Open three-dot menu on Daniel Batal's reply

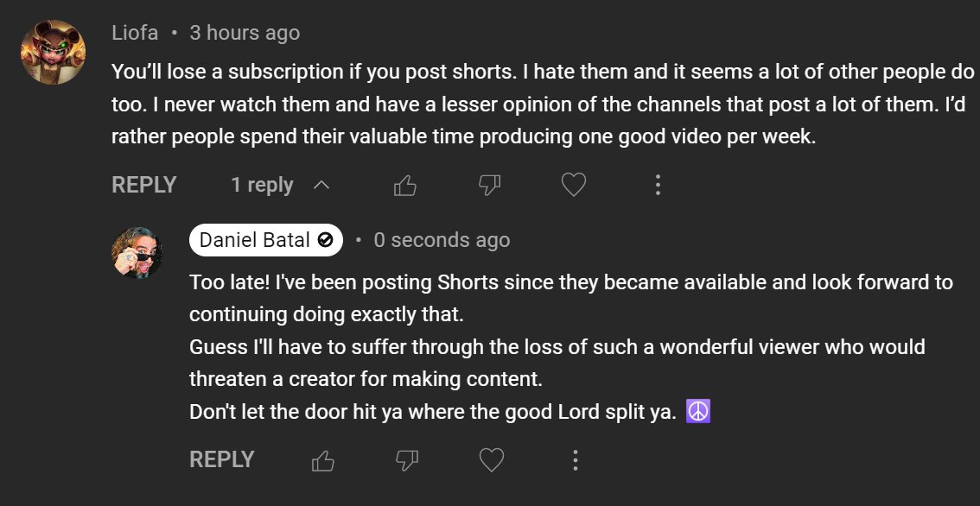(575, 460)
